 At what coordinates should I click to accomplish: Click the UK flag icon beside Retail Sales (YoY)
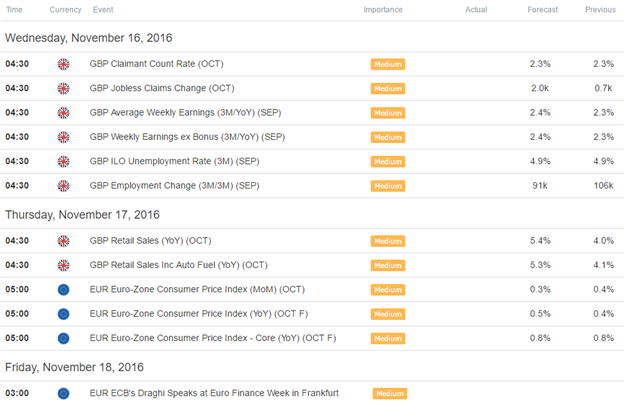coord(63,241)
